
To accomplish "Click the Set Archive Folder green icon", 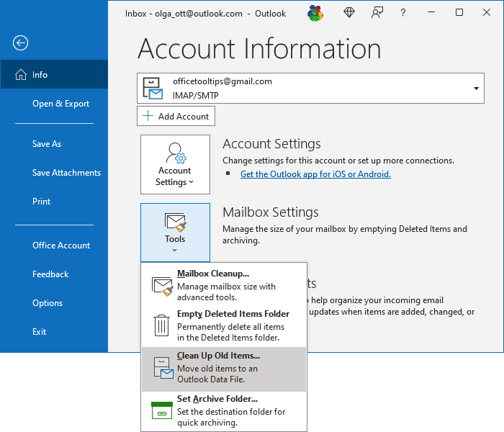I will click(x=162, y=410).
